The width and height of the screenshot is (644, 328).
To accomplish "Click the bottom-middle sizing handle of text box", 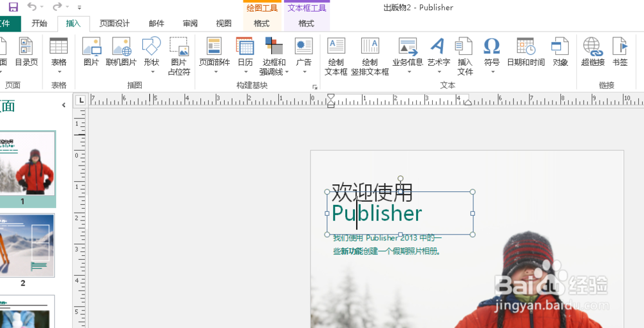I will coord(401,235).
